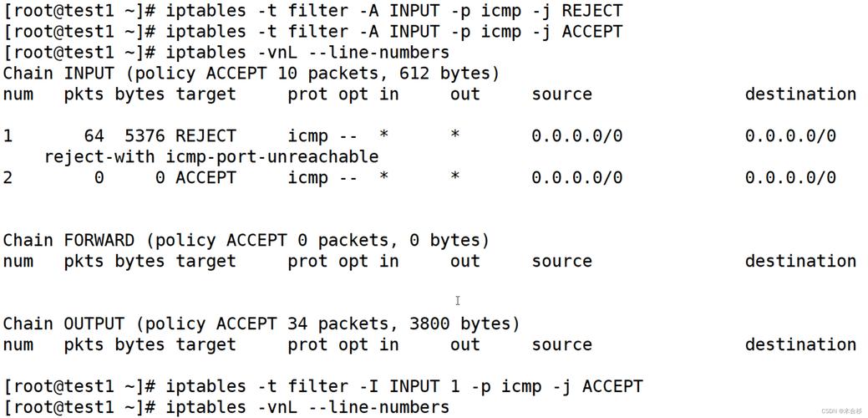The width and height of the screenshot is (868, 418).
Task: Click rule 1's destination address 0.0.0.0/0
Action: 789,135
